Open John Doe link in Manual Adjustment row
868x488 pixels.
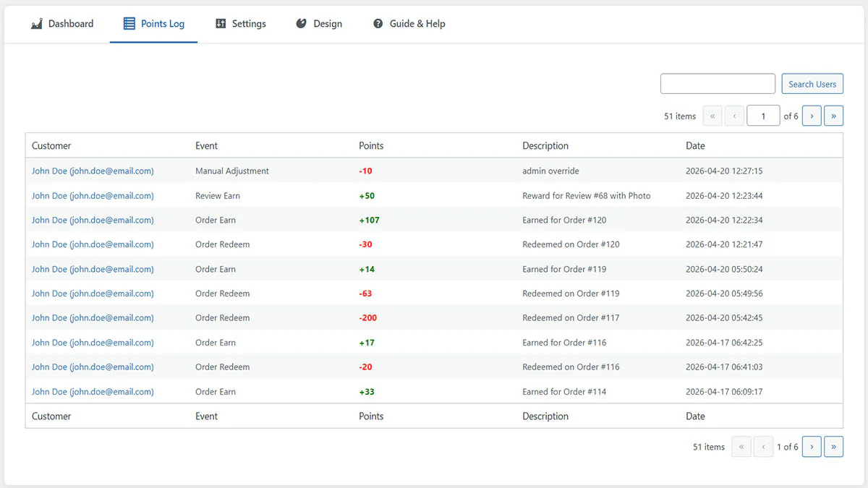[x=93, y=171]
